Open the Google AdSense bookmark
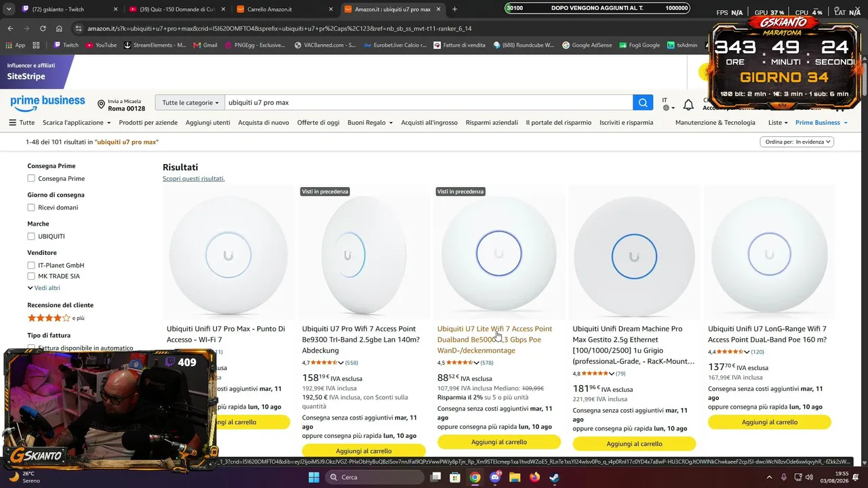868x488 pixels. pos(587,45)
